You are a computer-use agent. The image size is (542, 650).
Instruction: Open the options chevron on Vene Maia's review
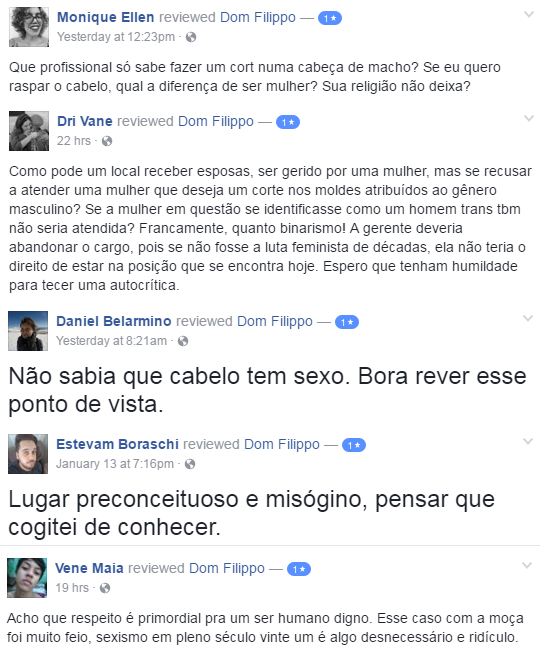[527, 565]
